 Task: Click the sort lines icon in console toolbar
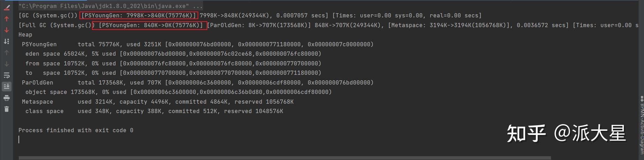7,41
